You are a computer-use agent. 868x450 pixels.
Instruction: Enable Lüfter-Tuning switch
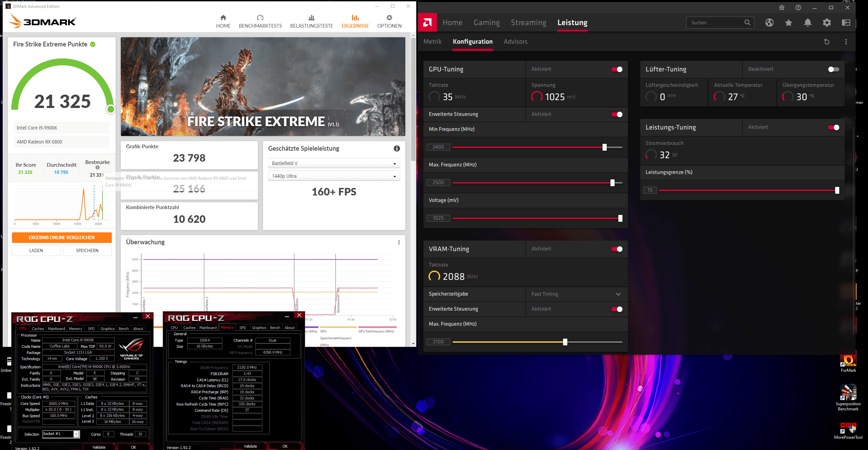pyautogui.click(x=834, y=69)
